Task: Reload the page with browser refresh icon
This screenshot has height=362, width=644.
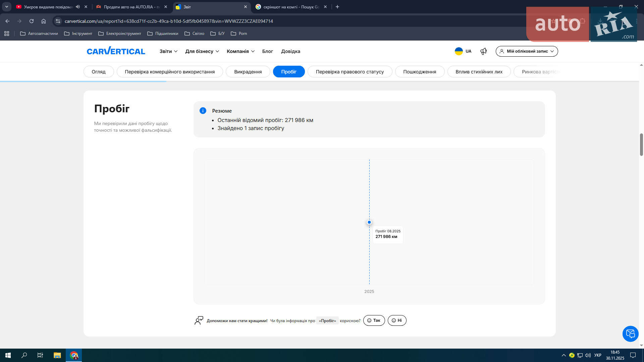Action: click(32, 21)
